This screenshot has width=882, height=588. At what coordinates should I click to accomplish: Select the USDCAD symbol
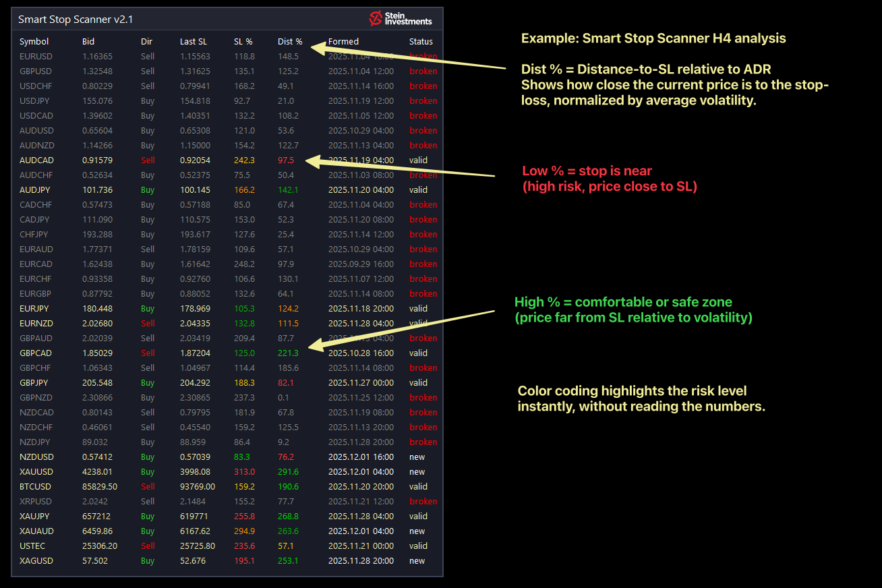coord(36,116)
